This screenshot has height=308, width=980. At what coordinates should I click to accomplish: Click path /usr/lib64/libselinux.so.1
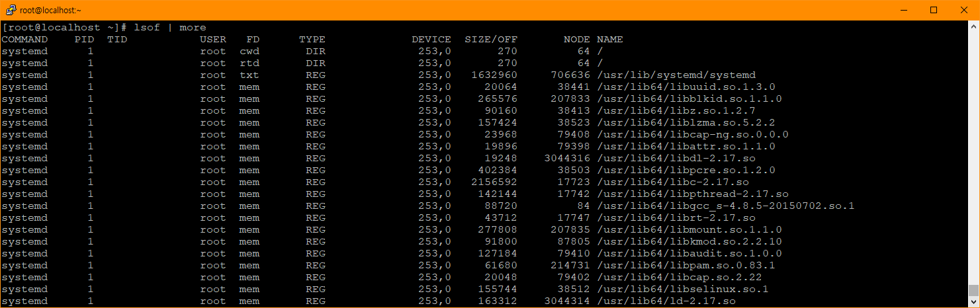tap(683, 289)
